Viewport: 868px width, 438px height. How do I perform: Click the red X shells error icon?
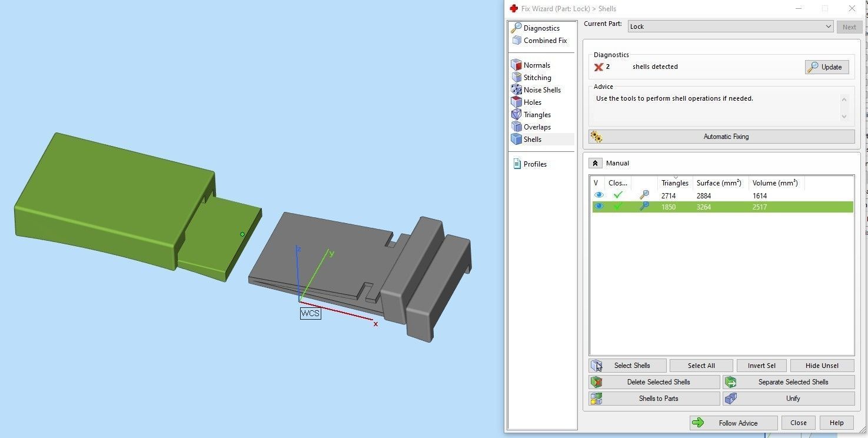coord(598,67)
